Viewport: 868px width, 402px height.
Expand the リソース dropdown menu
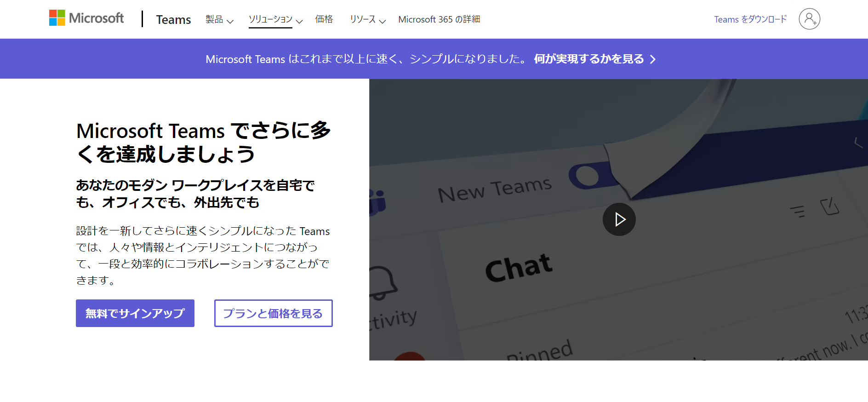tap(367, 19)
